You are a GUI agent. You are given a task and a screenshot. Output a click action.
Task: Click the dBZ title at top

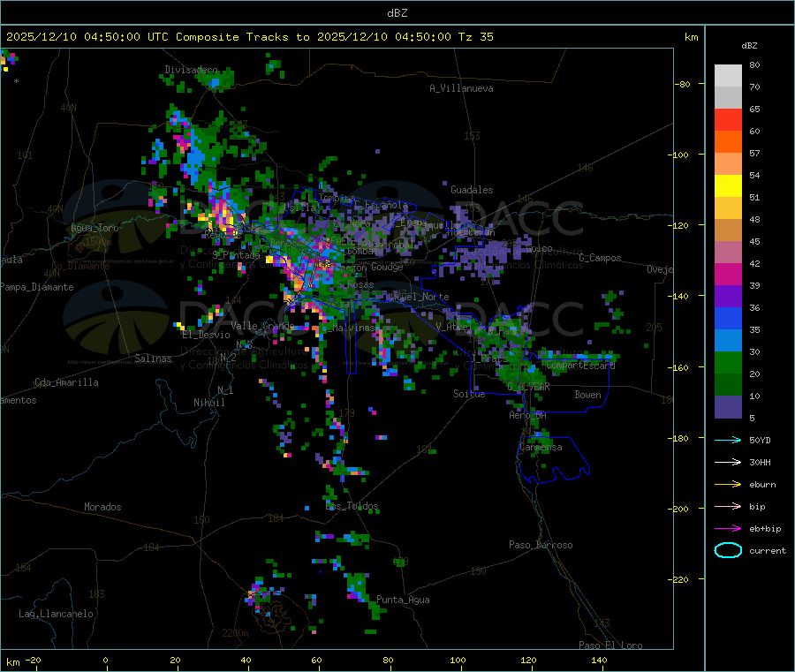tap(397, 13)
